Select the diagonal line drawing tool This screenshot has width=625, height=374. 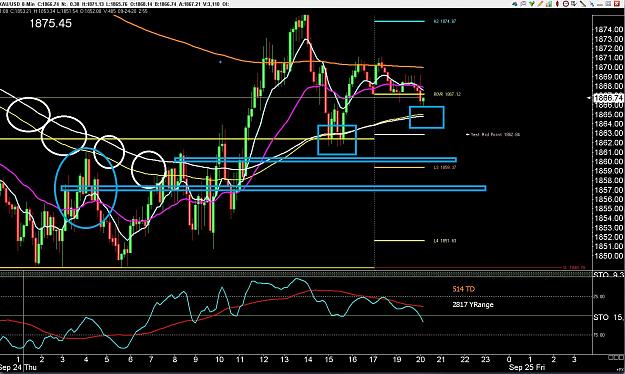583,4
